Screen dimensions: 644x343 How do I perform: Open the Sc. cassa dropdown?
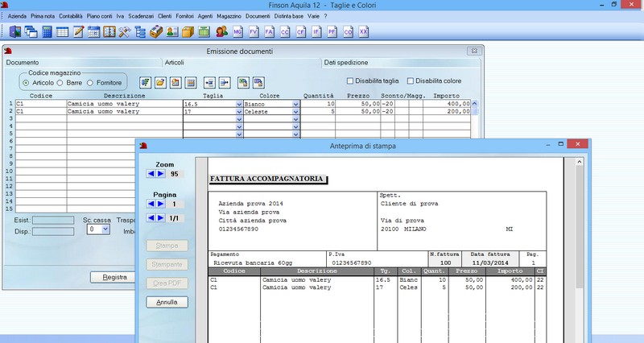(x=105, y=229)
